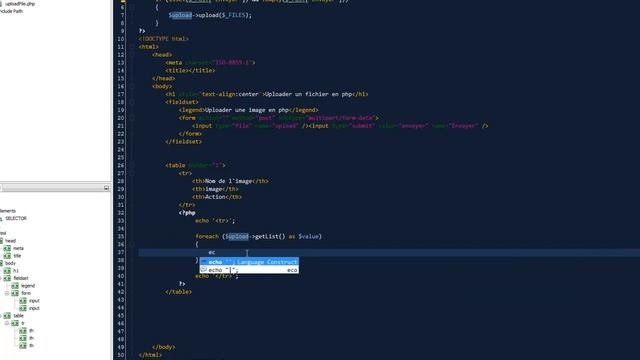Click the <th>Action</th> line
The image size is (640, 360).
tap(217, 197)
